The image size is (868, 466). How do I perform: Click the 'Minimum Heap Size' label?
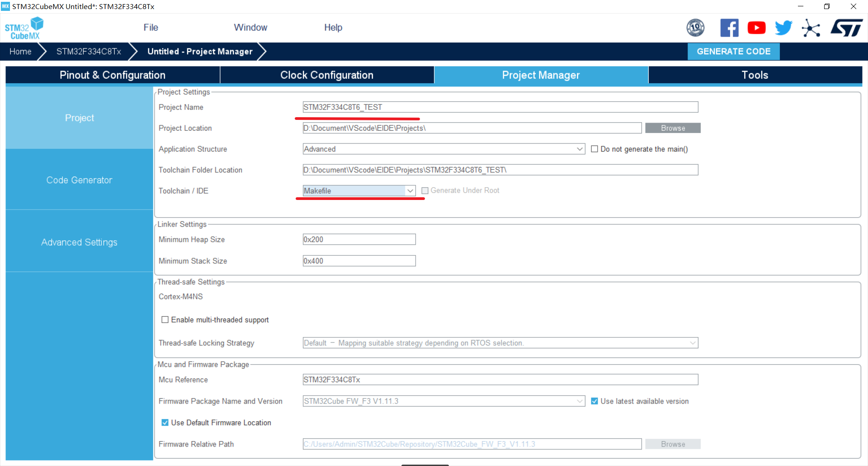[192, 239]
